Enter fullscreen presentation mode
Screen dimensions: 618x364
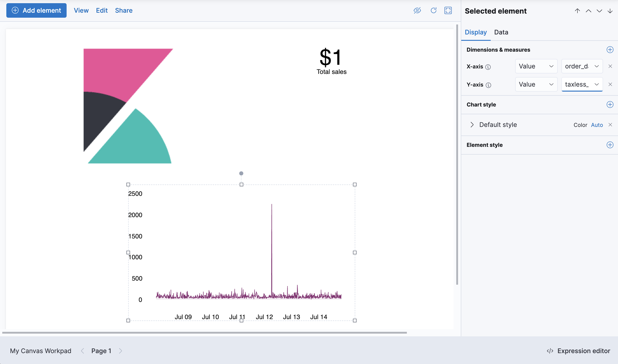pos(448,10)
